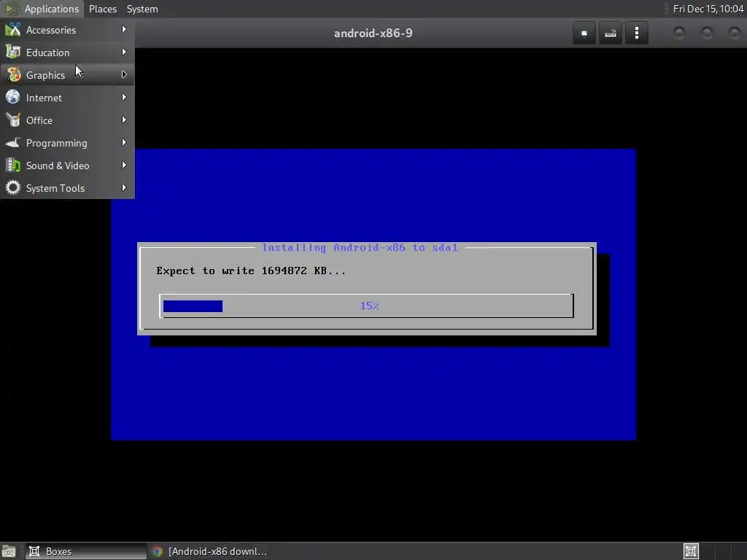Expand the arrow next to Graphics
This screenshot has width=747, height=560.
click(x=124, y=75)
